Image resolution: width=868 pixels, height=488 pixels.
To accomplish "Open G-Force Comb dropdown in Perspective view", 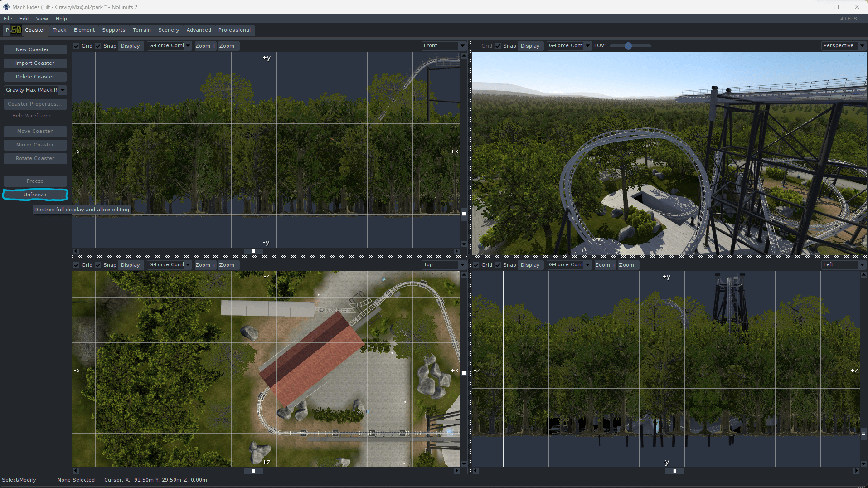I will click(x=569, y=46).
